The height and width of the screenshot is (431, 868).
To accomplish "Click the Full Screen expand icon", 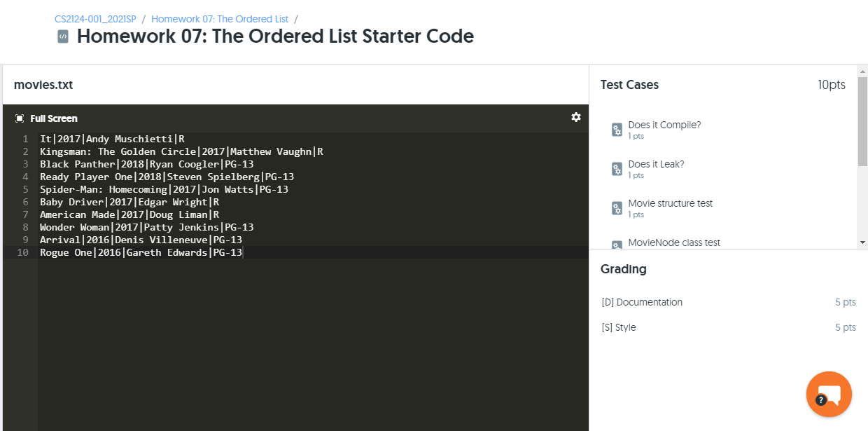I will pos(20,118).
